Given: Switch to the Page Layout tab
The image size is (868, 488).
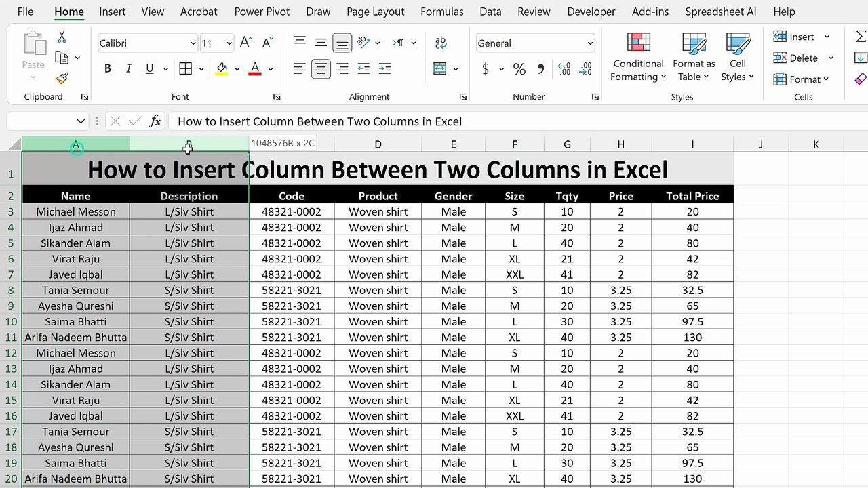Looking at the screenshot, I should [375, 12].
